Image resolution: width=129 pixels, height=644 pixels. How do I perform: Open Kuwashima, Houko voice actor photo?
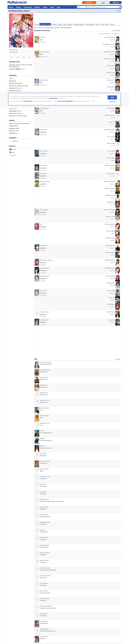[x=117, y=54]
